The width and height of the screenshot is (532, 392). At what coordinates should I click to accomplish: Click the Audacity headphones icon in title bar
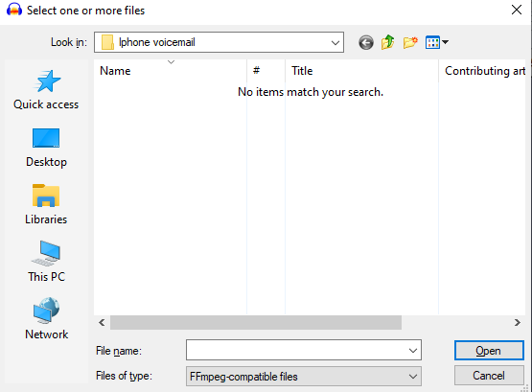[x=14, y=10]
